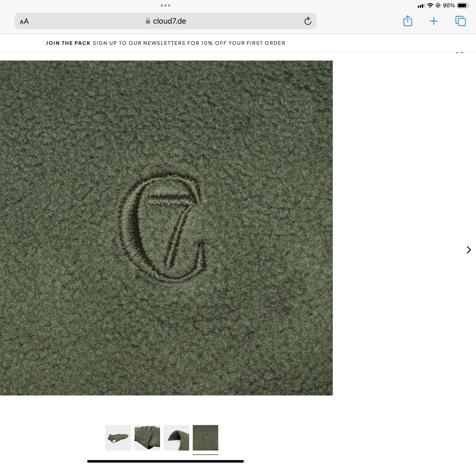
Task: Open the Safari share sheet
Action: [x=408, y=21]
